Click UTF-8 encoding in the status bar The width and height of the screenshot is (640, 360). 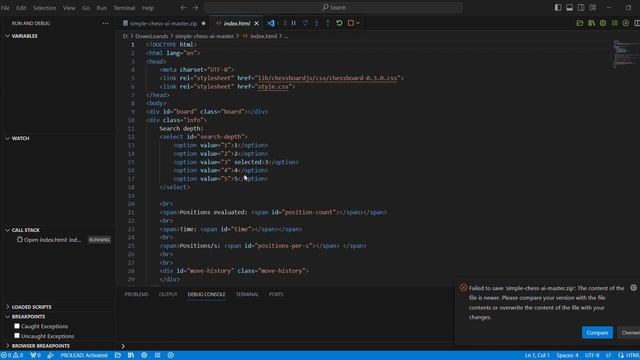[x=592, y=355]
